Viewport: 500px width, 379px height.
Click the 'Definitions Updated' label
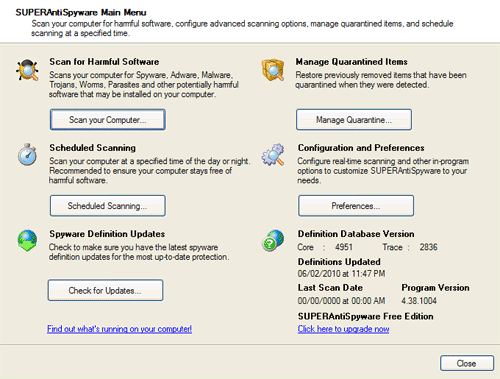pos(339,262)
